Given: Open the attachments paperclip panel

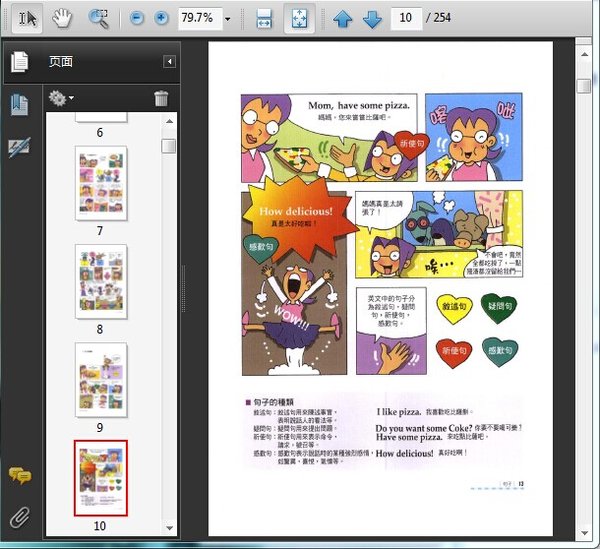Looking at the screenshot, I should coord(19,517).
